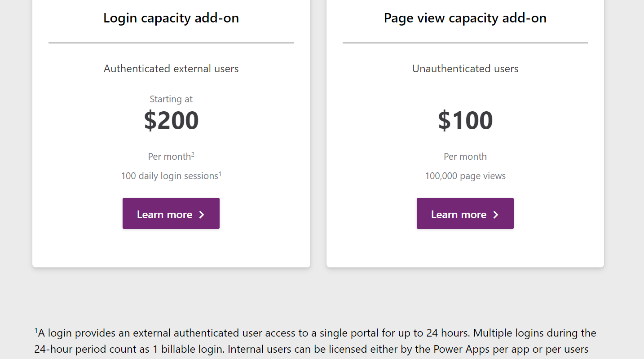
Task: Click Learn more under Page view capacity add-on
Action: coord(465,214)
